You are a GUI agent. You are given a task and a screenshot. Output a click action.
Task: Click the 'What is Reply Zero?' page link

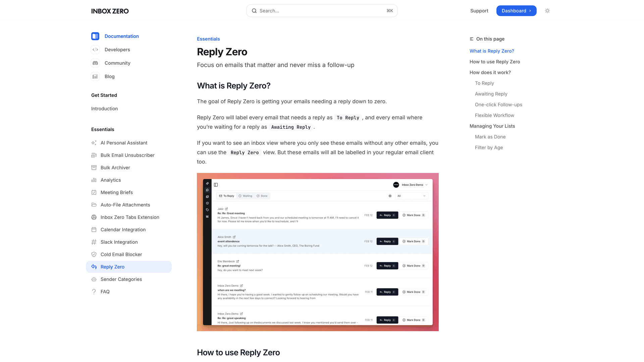tap(492, 51)
